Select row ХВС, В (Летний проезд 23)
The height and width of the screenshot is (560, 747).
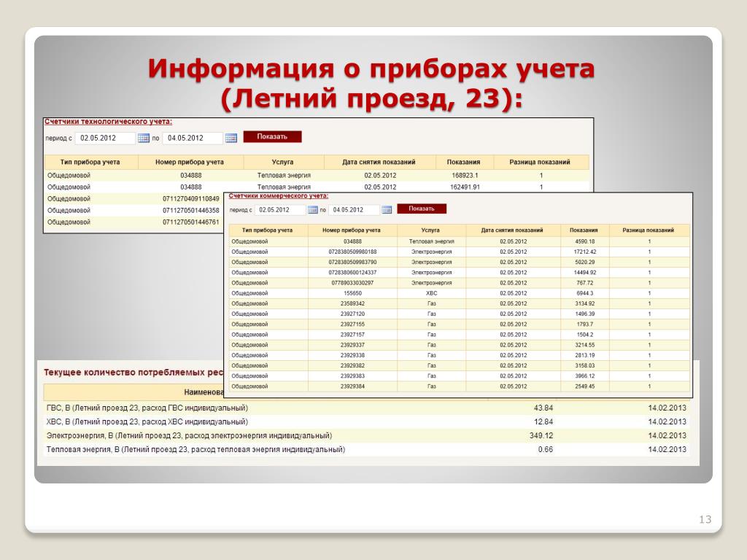(x=366, y=422)
